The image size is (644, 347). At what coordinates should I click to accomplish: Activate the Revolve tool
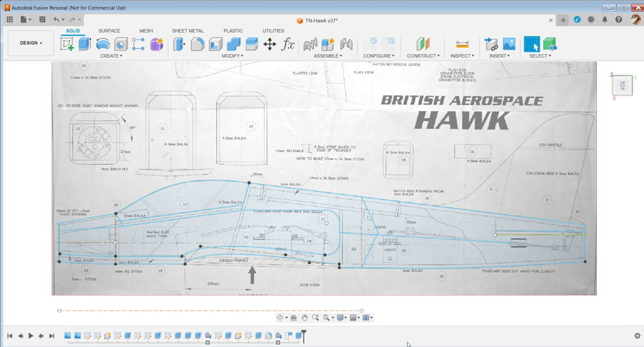pos(103,44)
